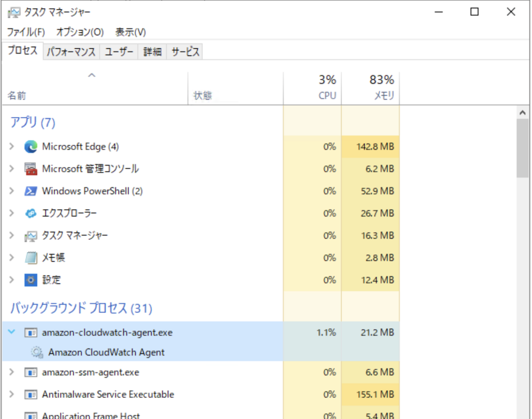Click the タスク マネージャー process row icon
This screenshot has height=419, width=532.
[x=31, y=236]
